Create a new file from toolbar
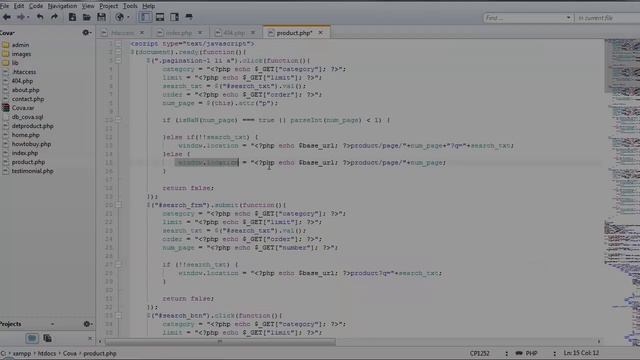 click(72, 17)
